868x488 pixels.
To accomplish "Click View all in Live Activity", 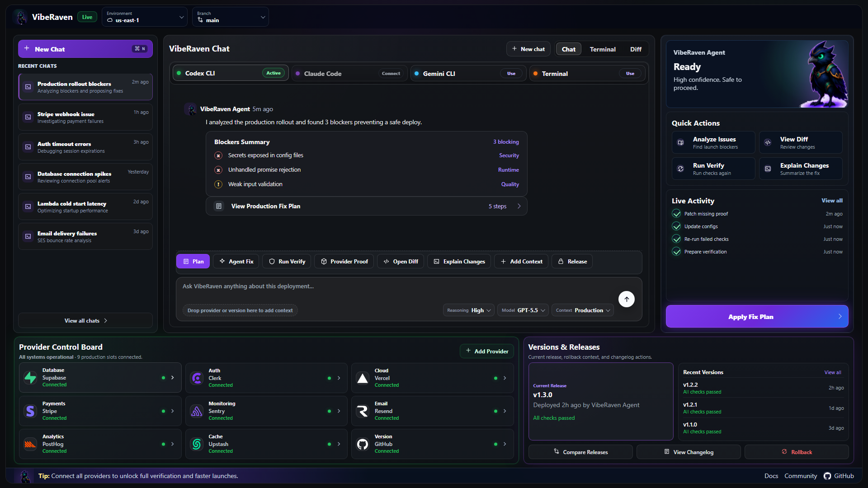I will click(x=832, y=201).
